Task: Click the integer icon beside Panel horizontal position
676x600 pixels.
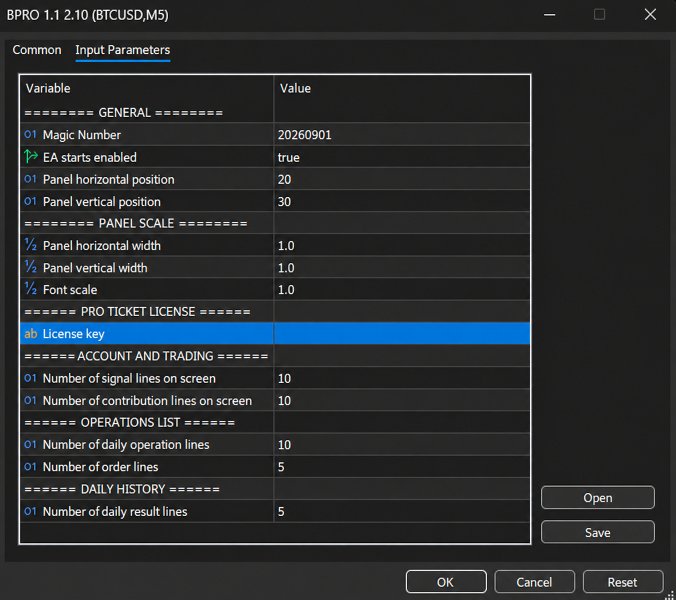Action: [x=30, y=179]
